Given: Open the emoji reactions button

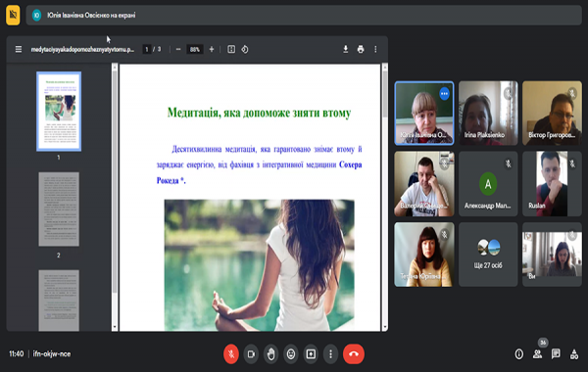Looking at the screenshot, I should pyautogui.click(x=291, y=354).
